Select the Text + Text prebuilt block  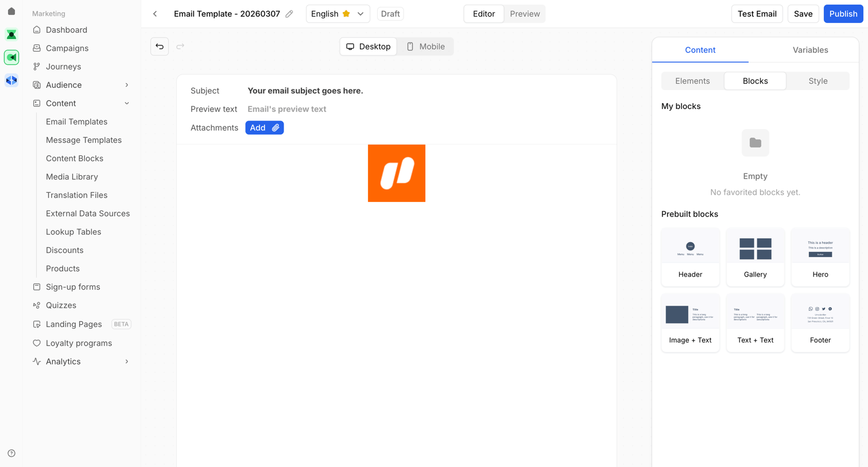click(x=755, y=323)
